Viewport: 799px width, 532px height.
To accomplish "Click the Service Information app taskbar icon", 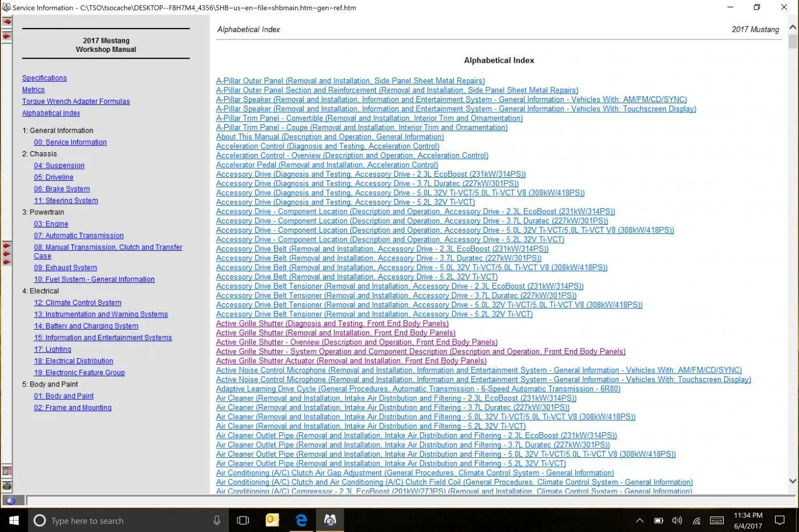I will [330, 520].
